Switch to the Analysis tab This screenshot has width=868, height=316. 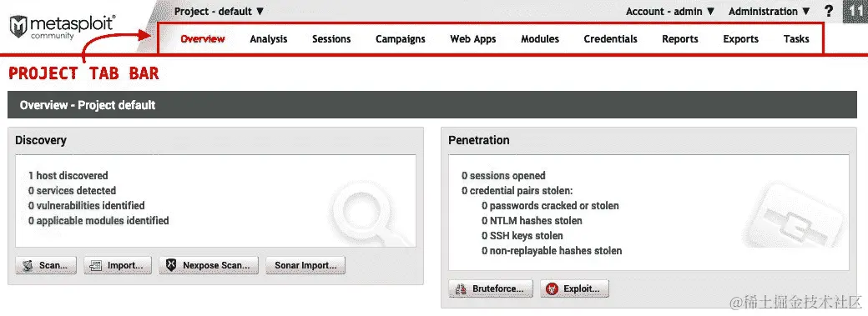[269, 38]
